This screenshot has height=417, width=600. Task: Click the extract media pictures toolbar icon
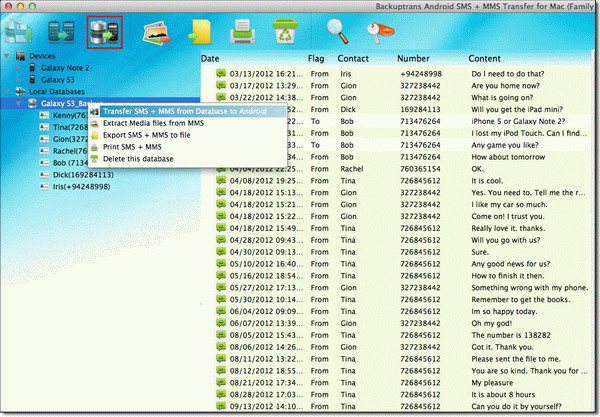tap(156, 33)
